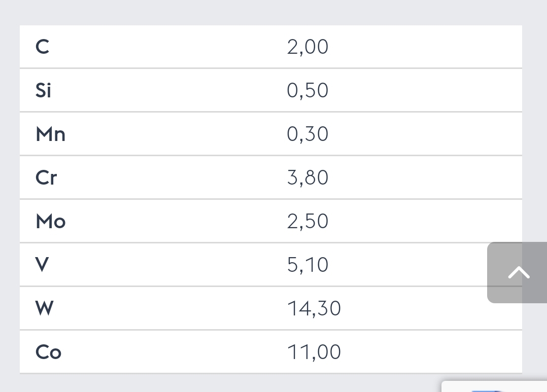This screenshot has height=392, width=547.
Task: Click the gray page background above the table
Action: coord(273,12)
